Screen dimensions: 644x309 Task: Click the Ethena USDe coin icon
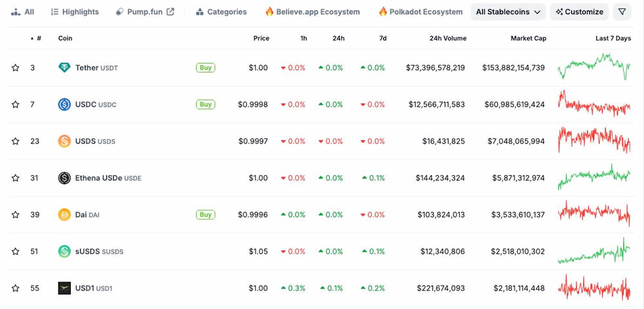click(64, 178)
